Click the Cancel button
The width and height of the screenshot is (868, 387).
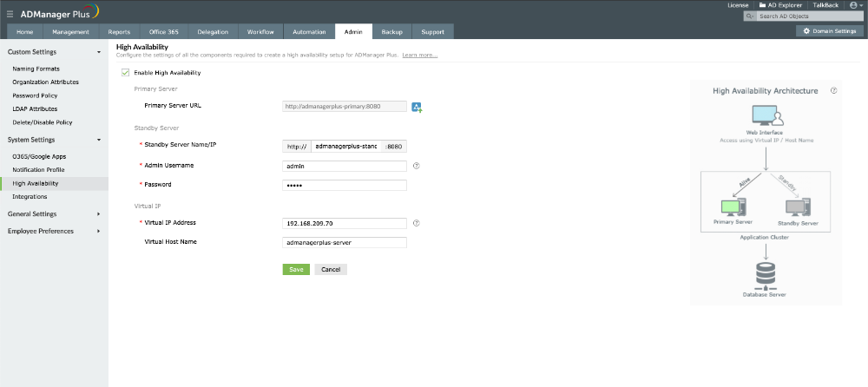[331, 269]
